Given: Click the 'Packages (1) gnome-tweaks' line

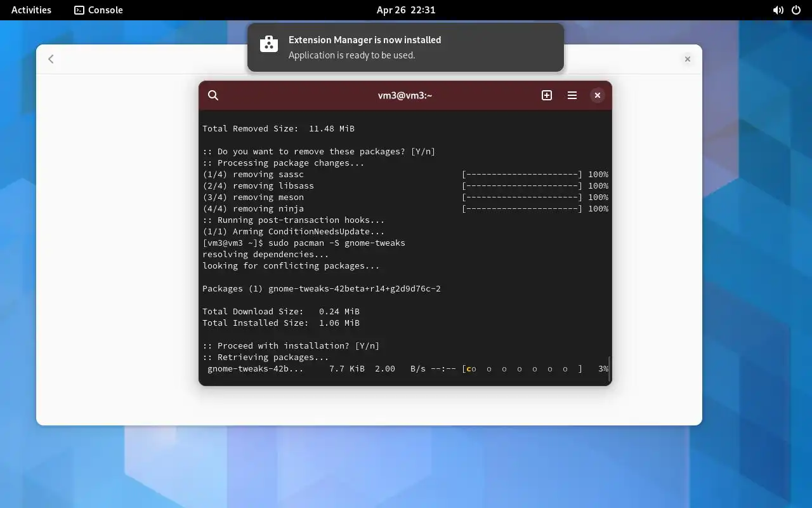Looking at the screenshot, I should tap(322, 289).
